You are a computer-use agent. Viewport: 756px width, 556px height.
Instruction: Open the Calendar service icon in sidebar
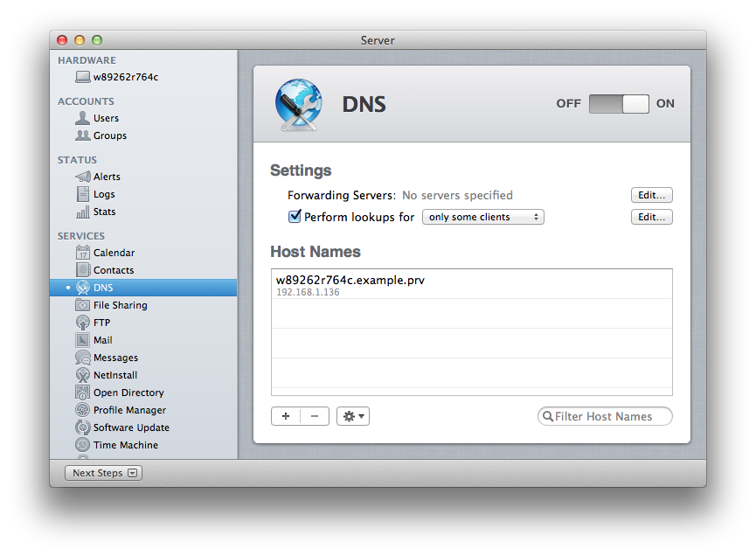click(x=83, y=253)
